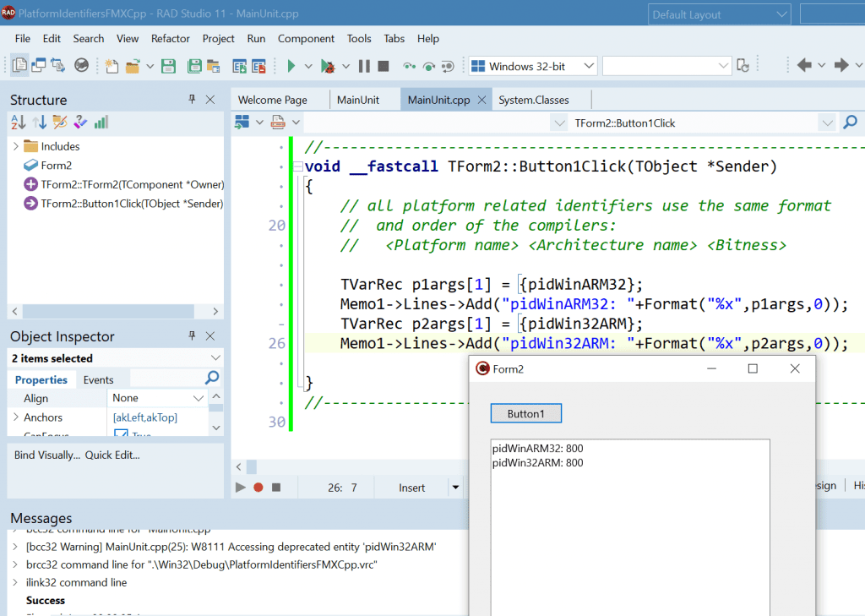
Task: Expand the Anchors property
Action: 15,417
